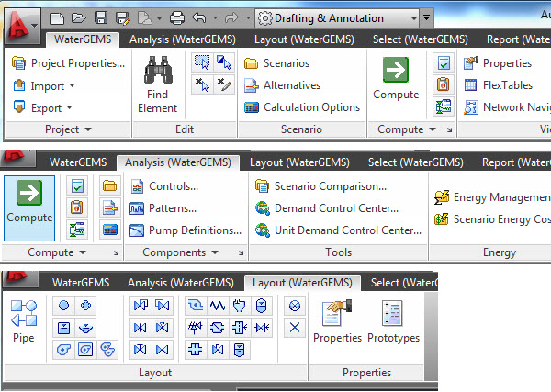Screen dimensions: 551x392
Task: Open Scenario Comparison tool
Action: [x=320, y=186]
